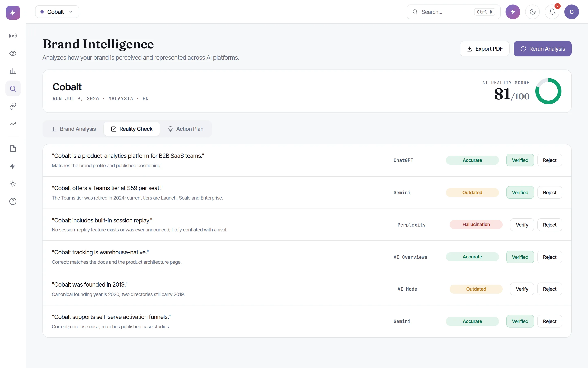The image size is (588, 368).
Task: Toggle Verified on the warehouse-native claim
Action: coord(520,257)
